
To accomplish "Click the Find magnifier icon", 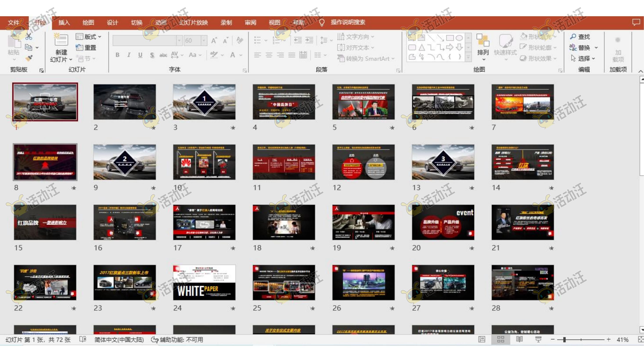I will [x=573, y=36].
